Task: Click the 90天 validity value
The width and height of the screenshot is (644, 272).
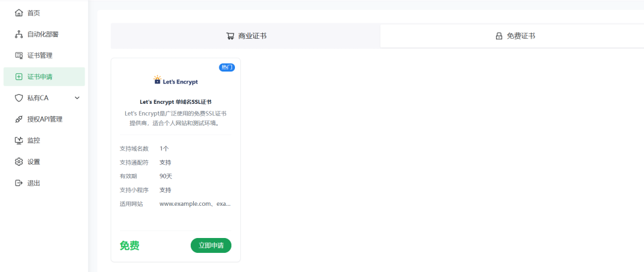Action: pyautogui.click(x=166, y=177)
